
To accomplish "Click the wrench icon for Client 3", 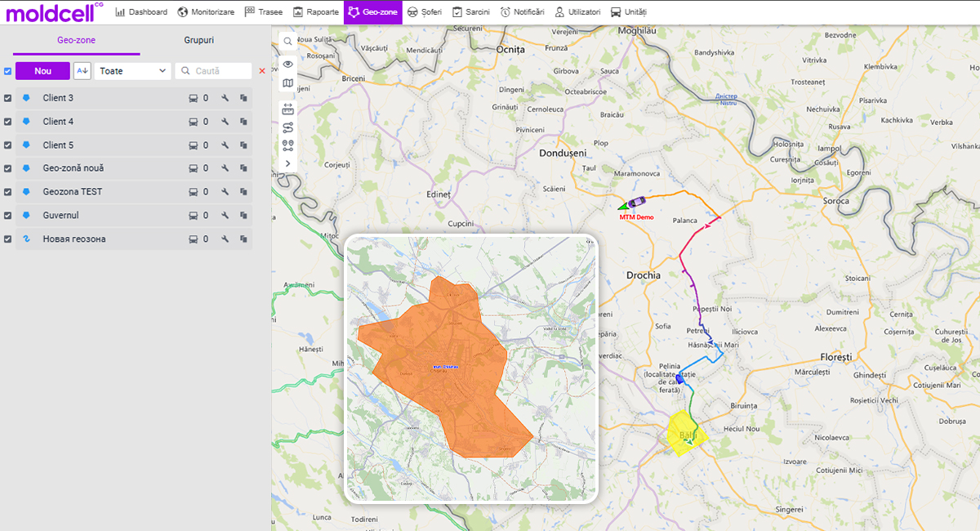I will [225, 98].
